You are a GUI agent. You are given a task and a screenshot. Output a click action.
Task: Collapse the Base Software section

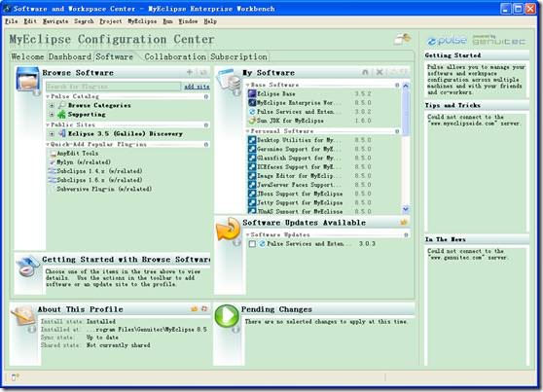(x=248, y=85)
